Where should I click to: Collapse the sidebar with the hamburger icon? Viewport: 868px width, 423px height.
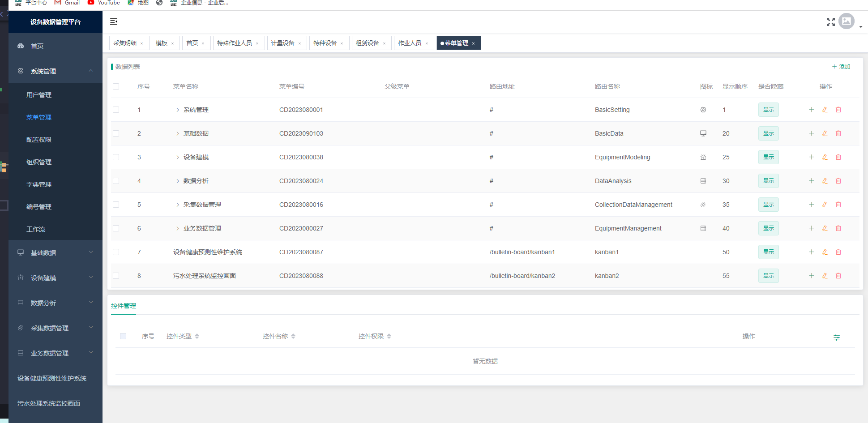coord(114,21)
